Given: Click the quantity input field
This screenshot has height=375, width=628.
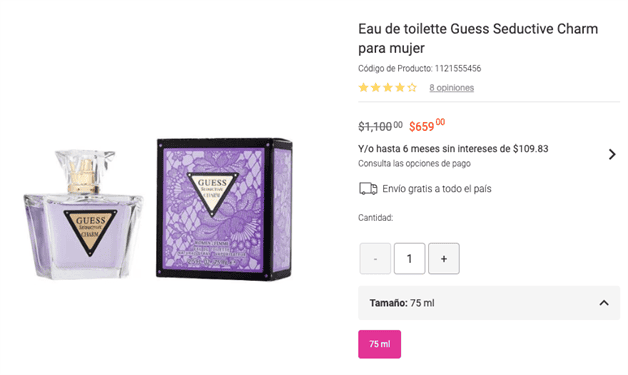Looking at the screenshot, I should tap(409, 259).
